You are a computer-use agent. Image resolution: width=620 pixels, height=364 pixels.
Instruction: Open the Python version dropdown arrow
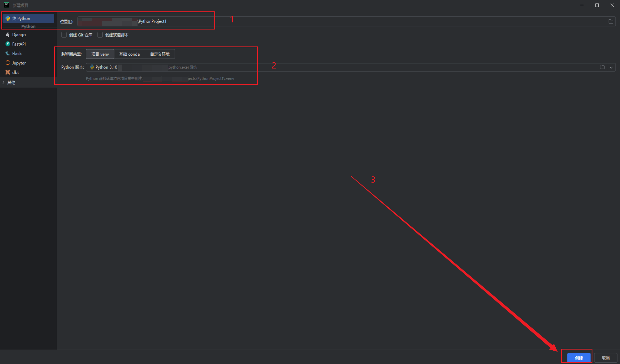(611, 67)
